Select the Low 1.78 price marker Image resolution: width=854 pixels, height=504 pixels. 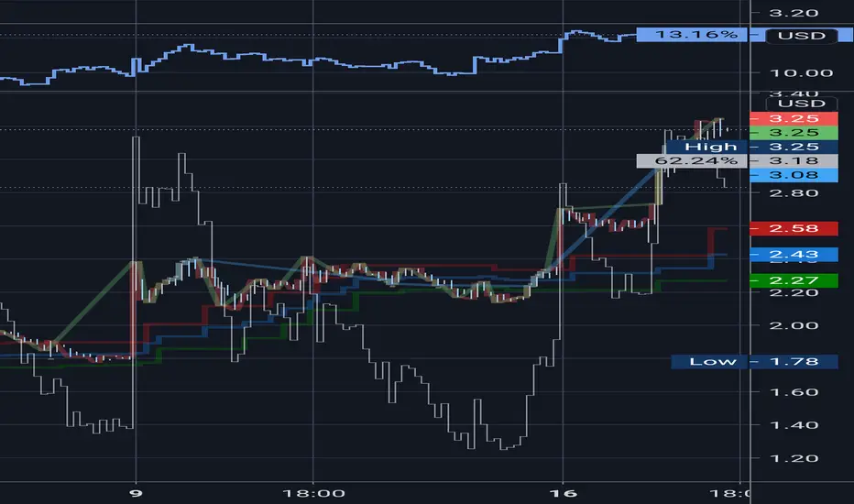click(754, 362)
